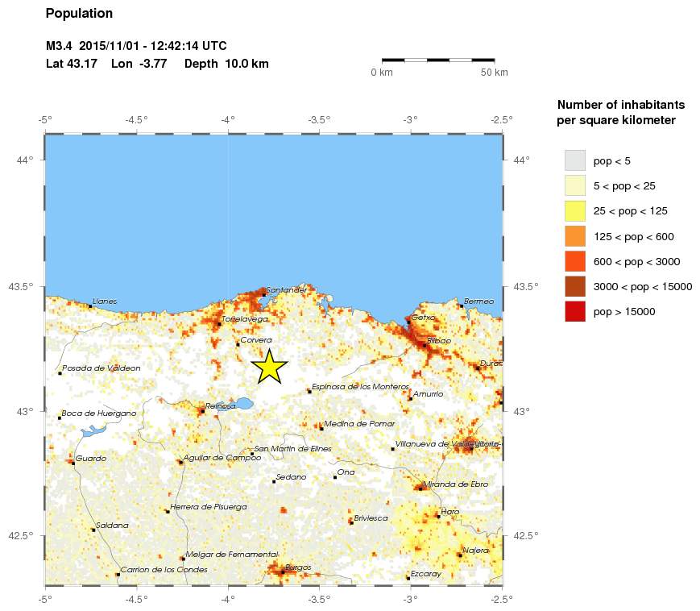Select the 'Torrelavega' map label
Viewport: 700px width, 611px height.
pos(245,319)
